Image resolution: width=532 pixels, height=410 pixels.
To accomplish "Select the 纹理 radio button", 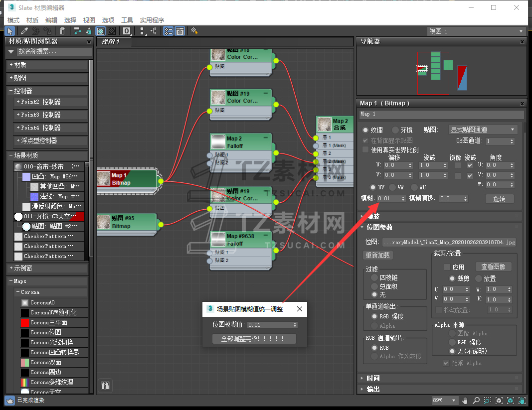I will [x=365, y=130].
